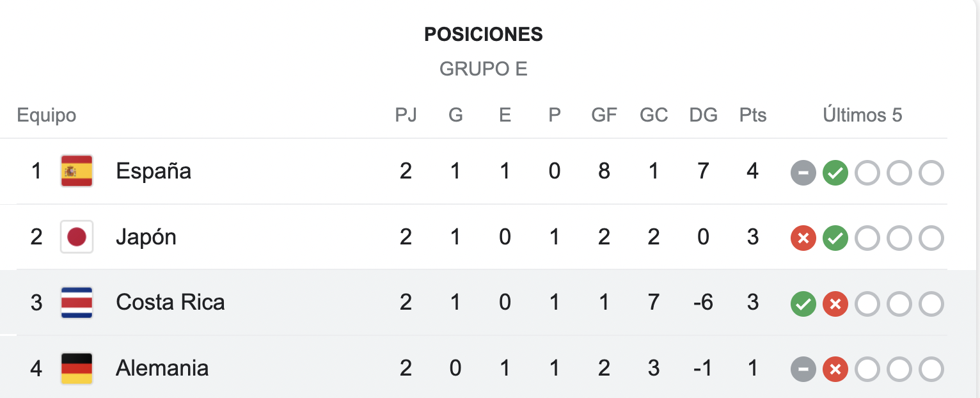980x398 pixels.
Task: Click the Pts column header
Action: 753,115
